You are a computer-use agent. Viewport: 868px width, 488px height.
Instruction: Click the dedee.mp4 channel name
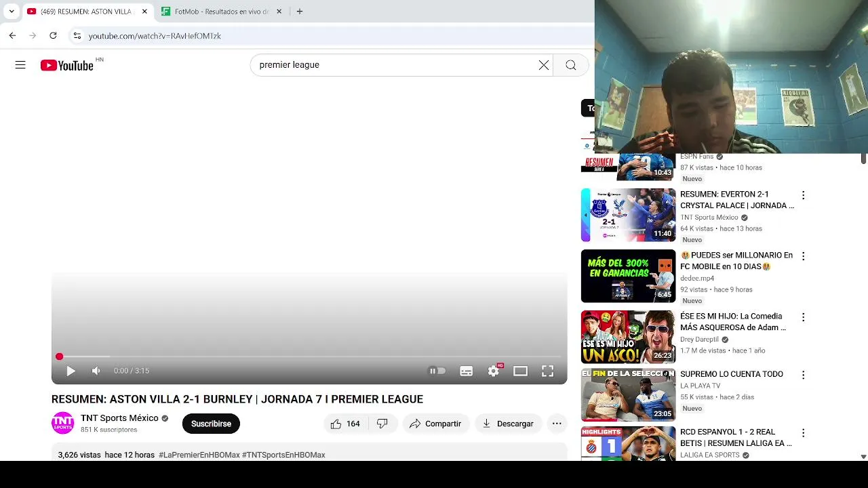click(x=697, y=279)
